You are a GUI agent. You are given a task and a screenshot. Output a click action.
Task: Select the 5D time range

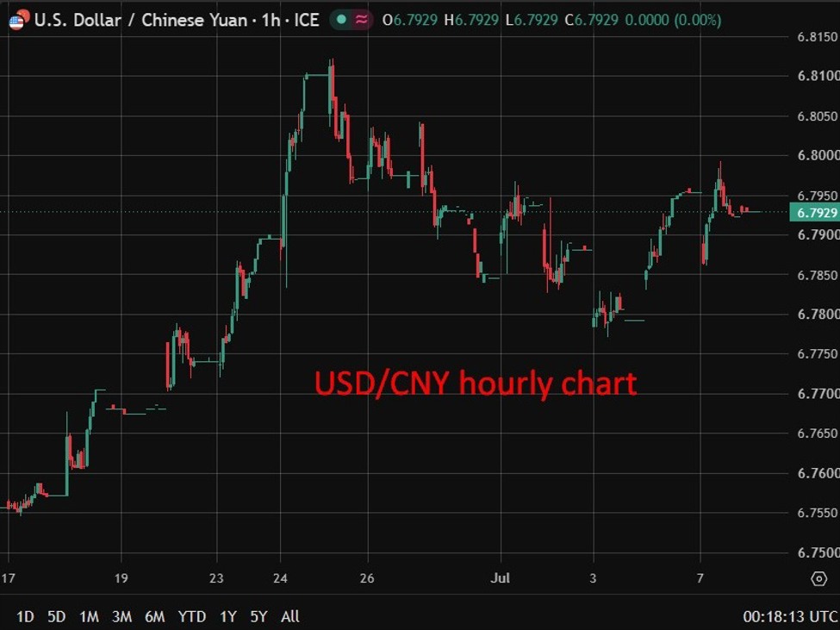pyautogui.click(x=56, y=616)
